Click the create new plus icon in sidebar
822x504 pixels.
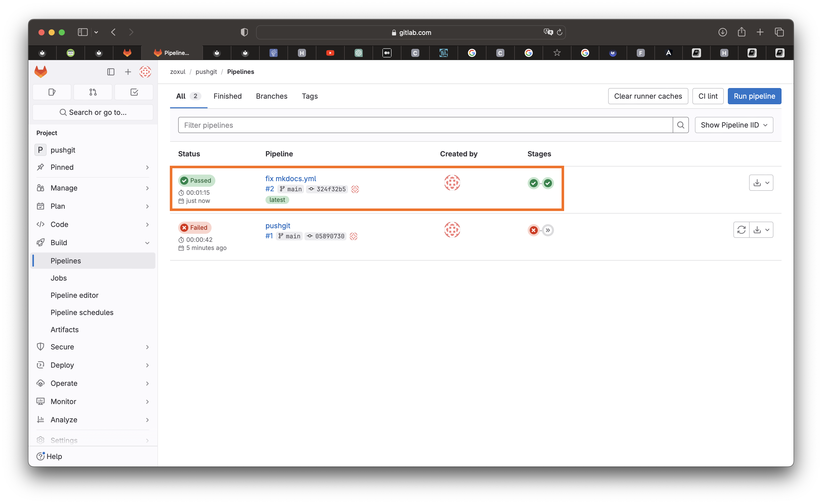click(128, 72)
